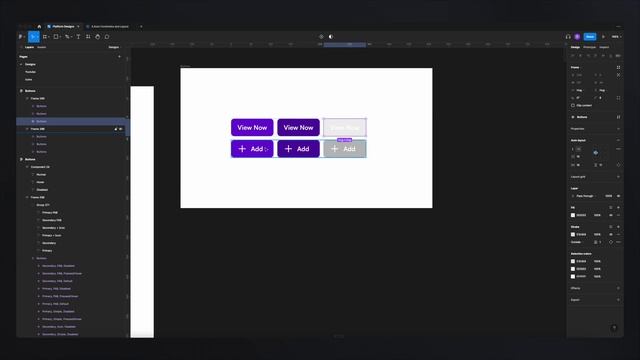The image size is (640, 360).
Task: Collapse the frame containing the selected Buttons layer
Action: tap(27, 98)
